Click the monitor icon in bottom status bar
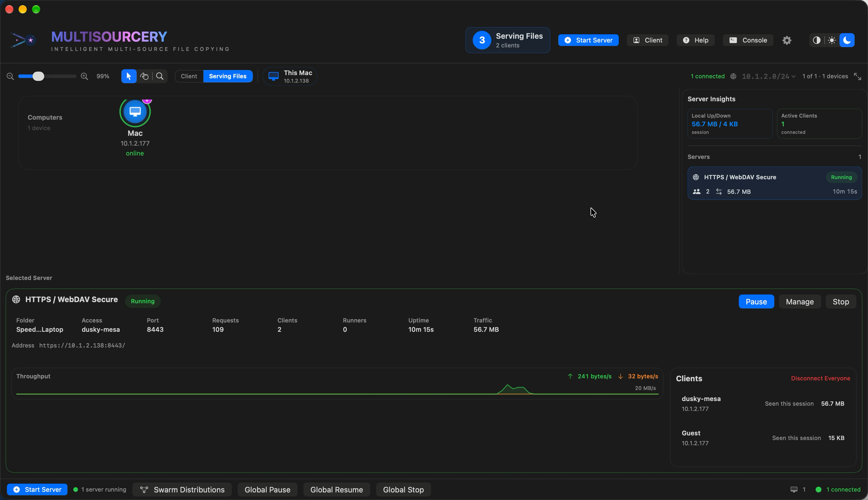Image resolution: width=868 pixels, height=500 pixels. [794, 489]
